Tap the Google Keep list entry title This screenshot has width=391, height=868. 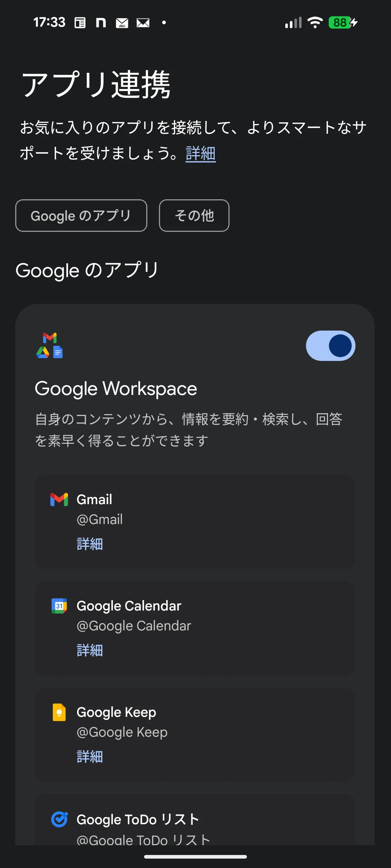tap(116, 712)
